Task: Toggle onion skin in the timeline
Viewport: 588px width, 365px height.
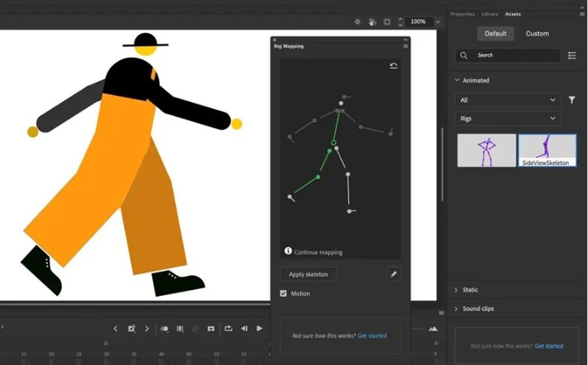Action: [165, 329]
